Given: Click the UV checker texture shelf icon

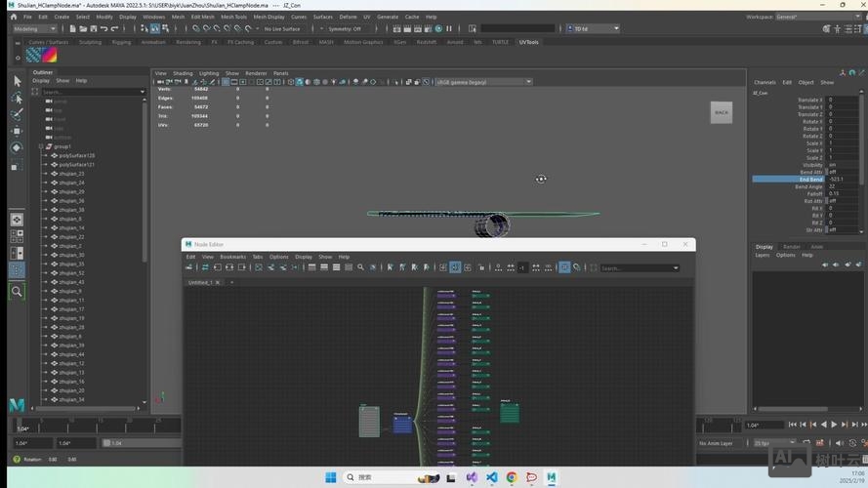Looking at the screenshot, I should pos(42,56).
